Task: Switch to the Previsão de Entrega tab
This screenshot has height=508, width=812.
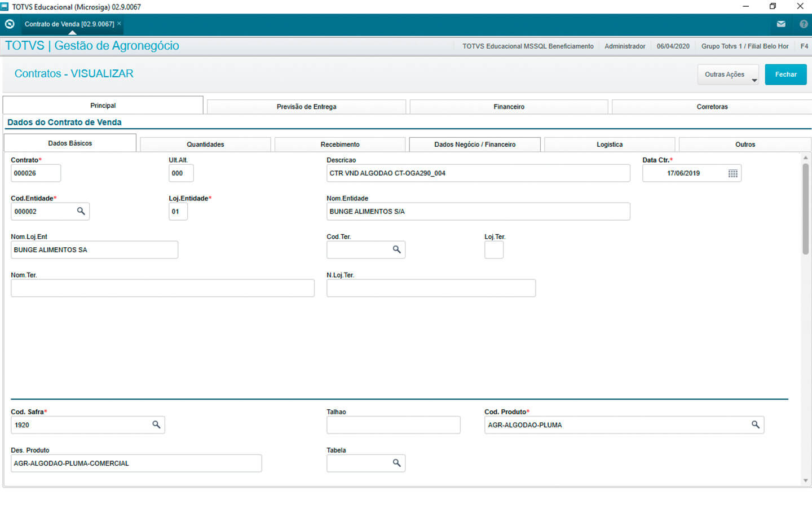Action: click(306, 107)
